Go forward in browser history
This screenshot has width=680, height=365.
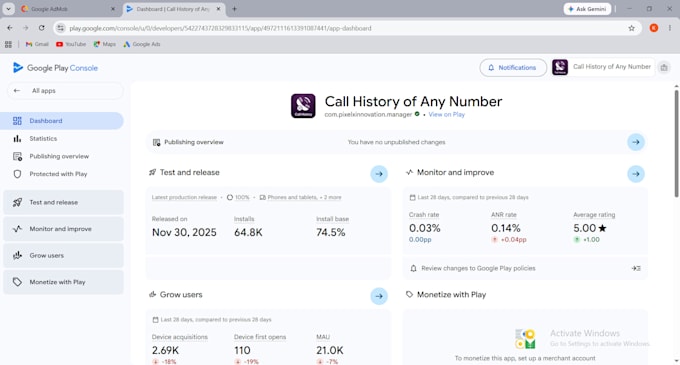pos(26,28)
